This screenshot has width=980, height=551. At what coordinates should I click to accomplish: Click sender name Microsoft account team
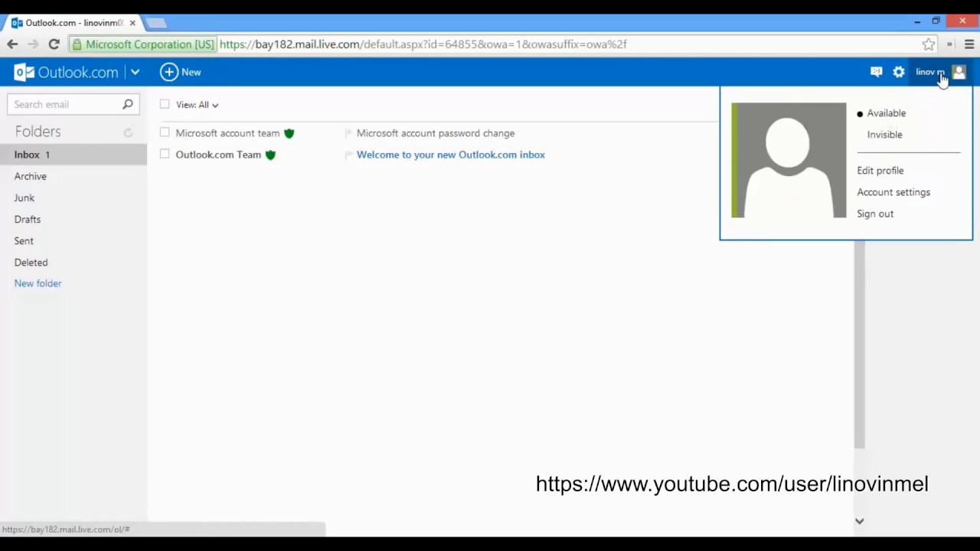pyautogui.click(x=227, y=133)
